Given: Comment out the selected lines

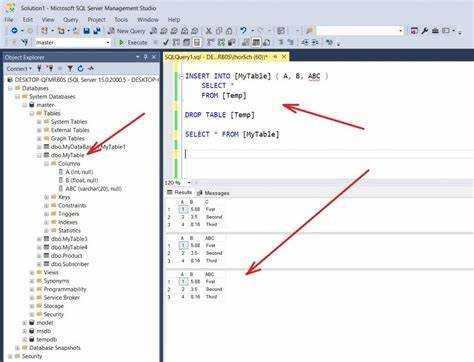Looking at the screenshot, I should 281,42.
